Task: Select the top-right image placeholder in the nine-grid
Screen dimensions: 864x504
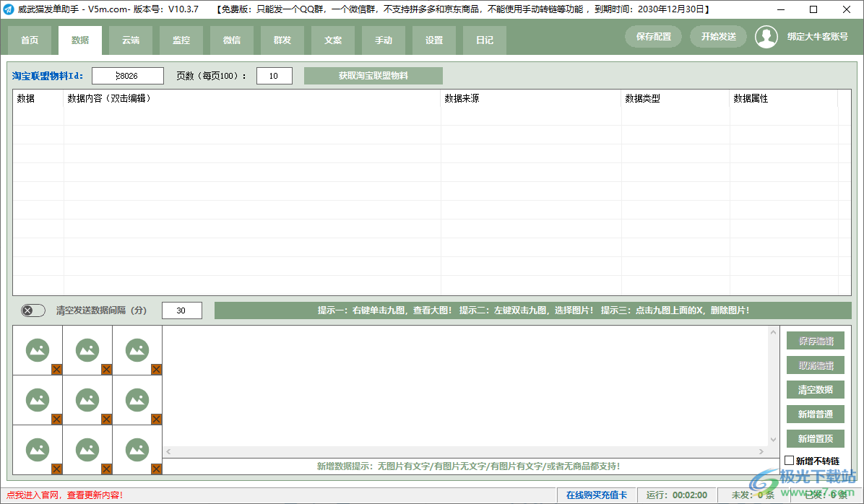Action: pyautogui.click(x=137, y=349)
